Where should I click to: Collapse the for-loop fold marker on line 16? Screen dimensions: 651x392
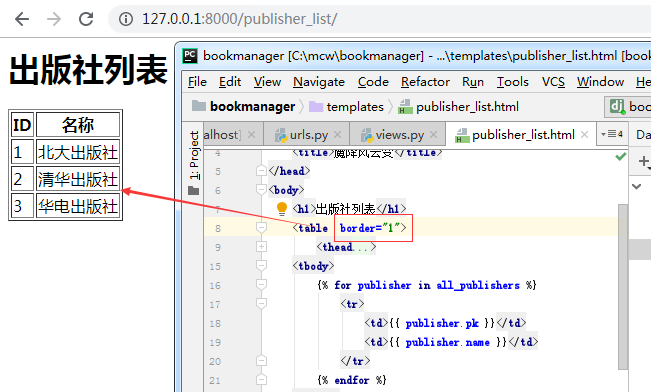[261, 285]
